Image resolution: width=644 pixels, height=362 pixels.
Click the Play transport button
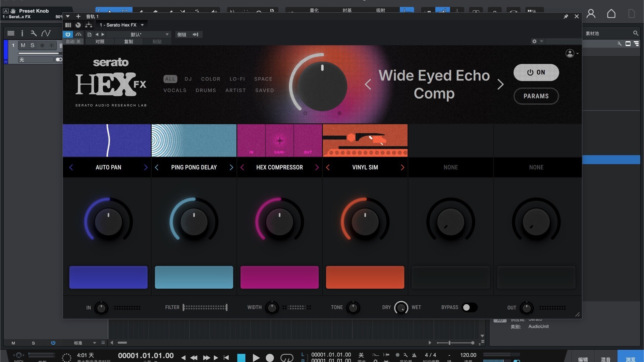256,358
